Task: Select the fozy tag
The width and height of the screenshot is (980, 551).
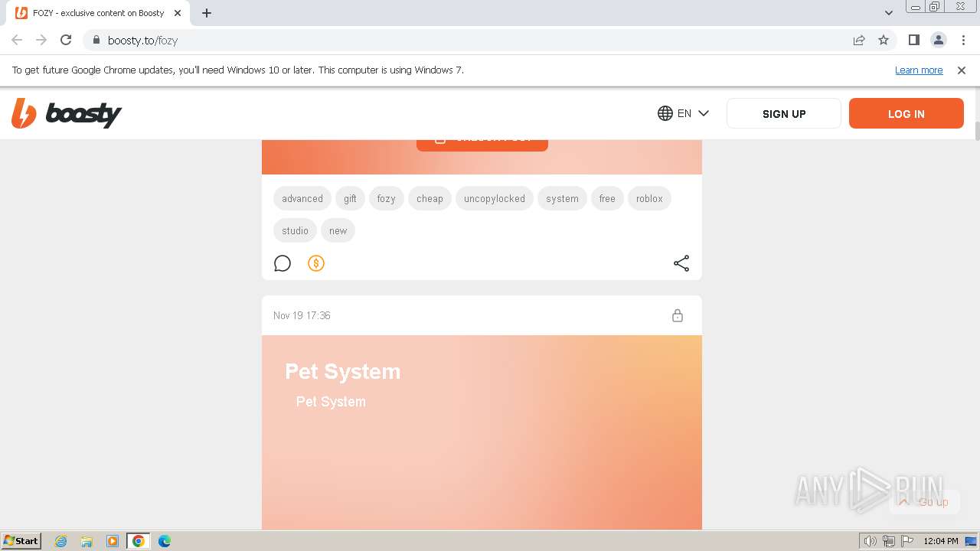Action: [386, 198]
